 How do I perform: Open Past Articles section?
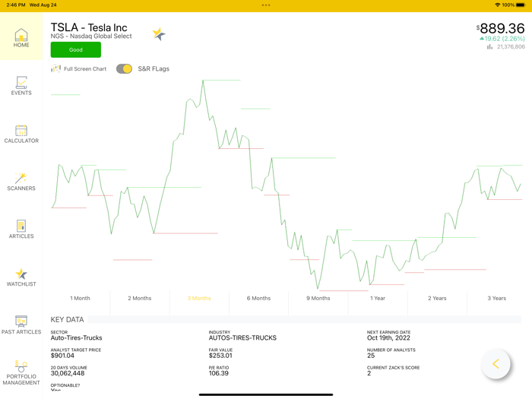pos(21,325)
